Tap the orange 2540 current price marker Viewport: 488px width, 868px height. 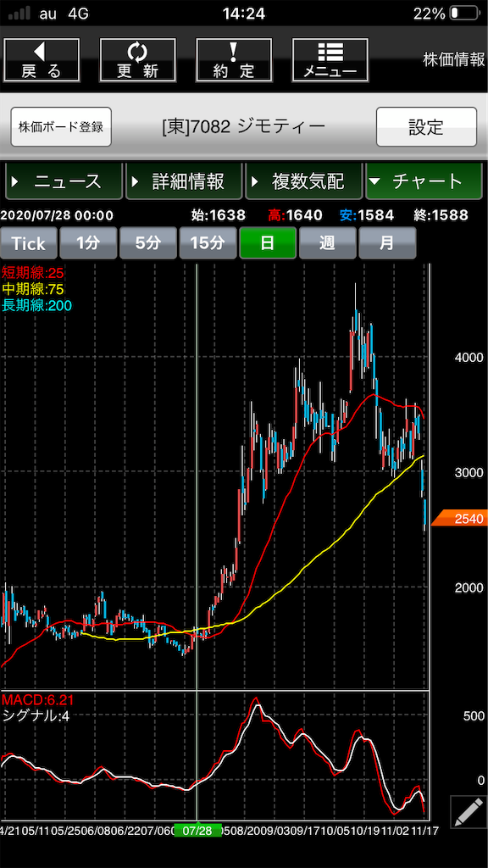click(458, 519)
